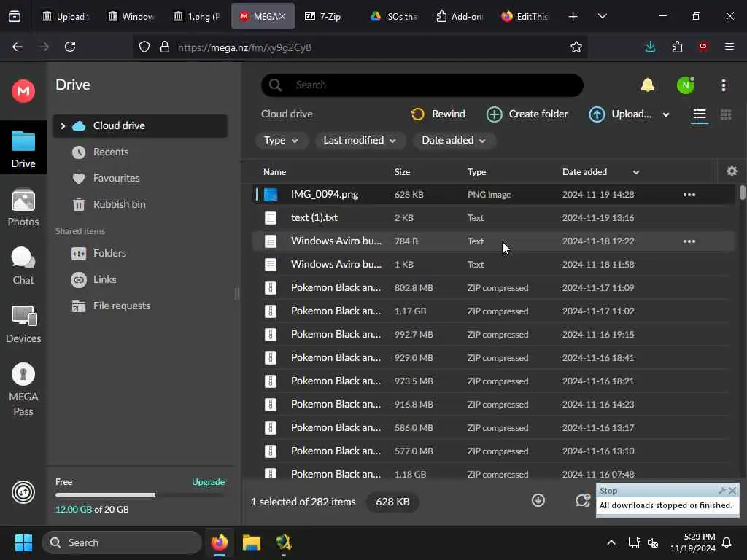Click the MEGA search field
747x560 pixels.
coord(422,85)
